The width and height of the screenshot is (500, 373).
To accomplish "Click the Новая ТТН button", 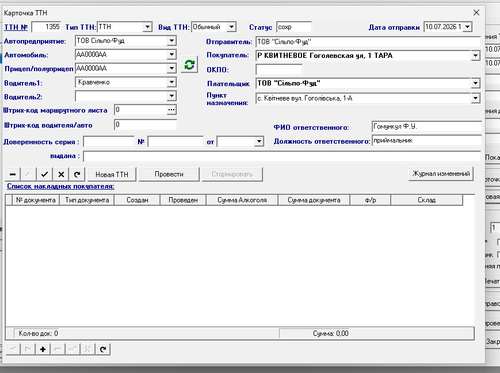I will 112,174.
